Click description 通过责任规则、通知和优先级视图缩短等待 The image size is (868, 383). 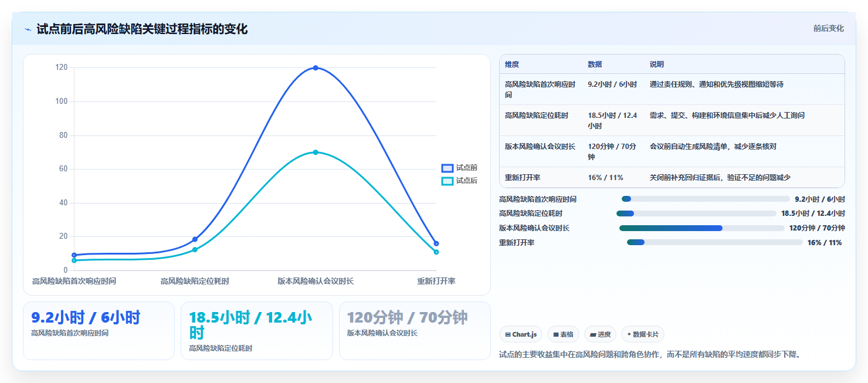click(717, 84)
